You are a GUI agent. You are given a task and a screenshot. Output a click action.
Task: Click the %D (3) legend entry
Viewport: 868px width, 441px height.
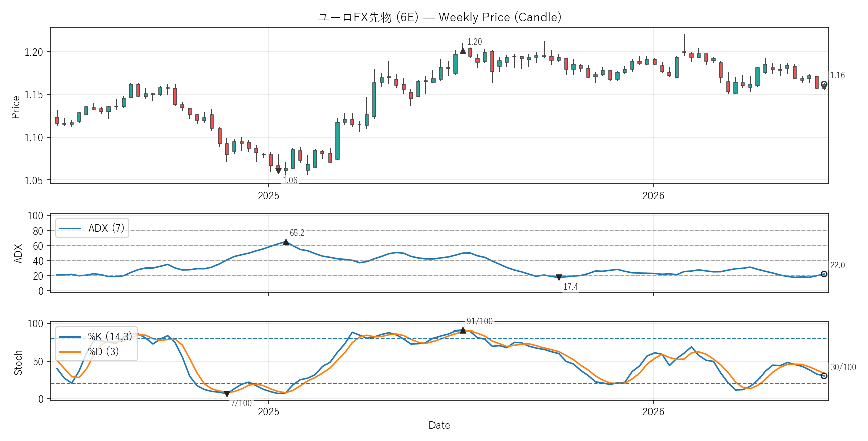89,352
